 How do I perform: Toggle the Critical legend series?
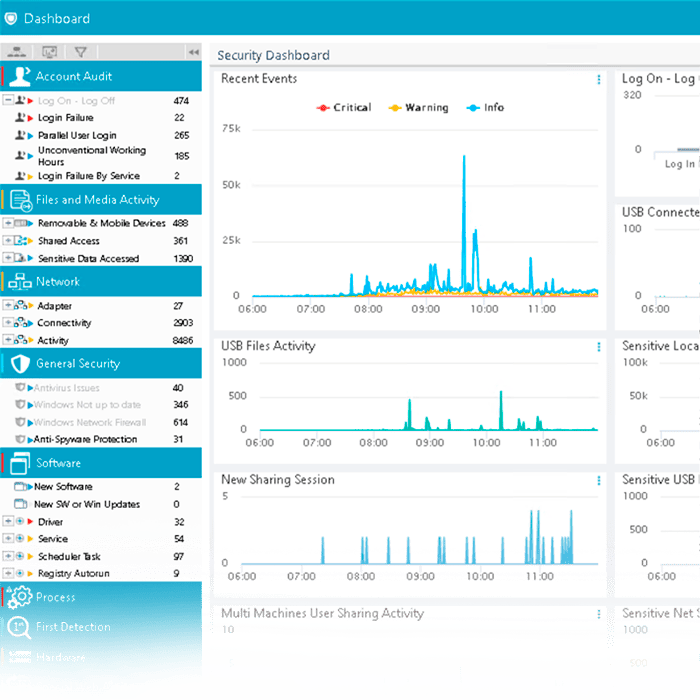[344, 108]
